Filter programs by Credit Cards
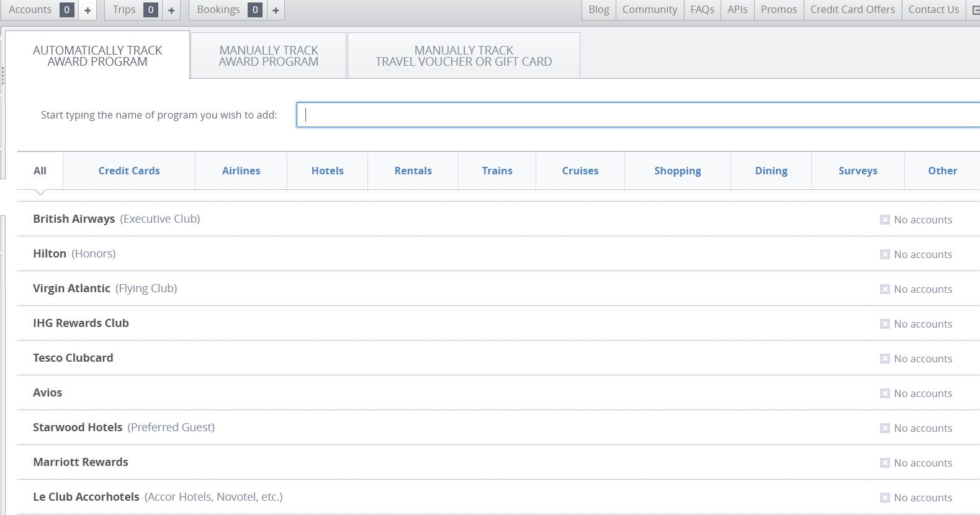The width and height of the screenshot is (980, 515). click(x=129, y=171)
